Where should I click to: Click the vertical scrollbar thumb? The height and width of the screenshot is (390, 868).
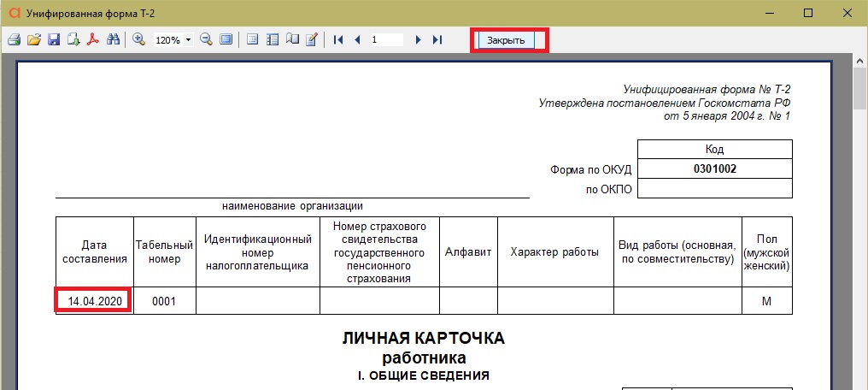pyautogui.click(x=860, y=89)
